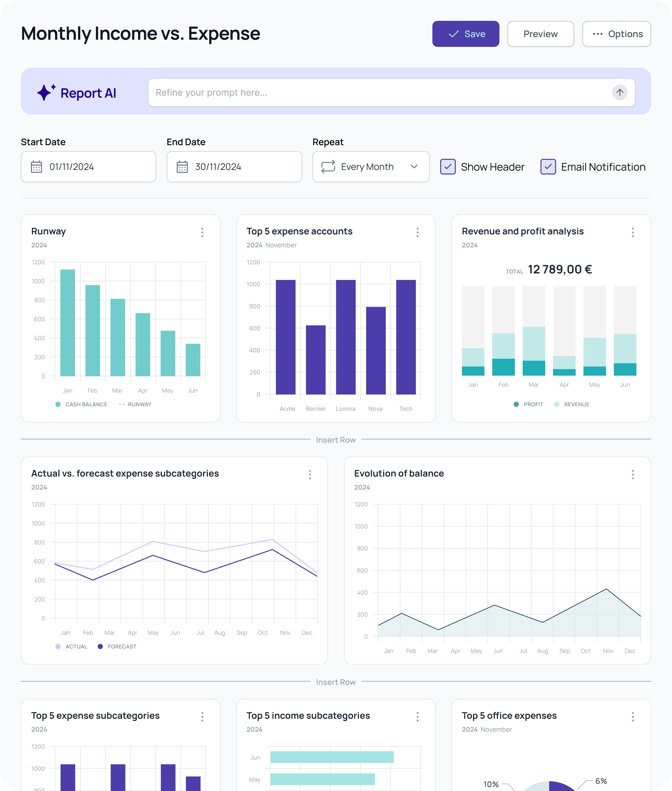Toggle the Email Notification checkbox
This screenshot has width=672, height=791.
[548, 167]
